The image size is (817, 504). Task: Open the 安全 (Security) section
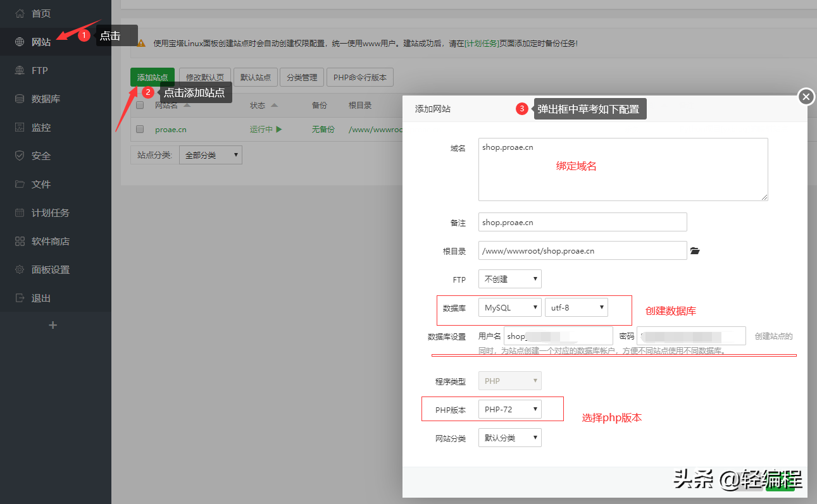pos(39,155)
